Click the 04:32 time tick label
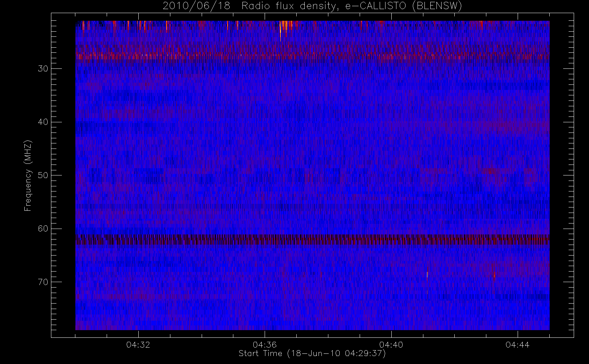The width and height of the screenshot is (589, 364). 138,345
